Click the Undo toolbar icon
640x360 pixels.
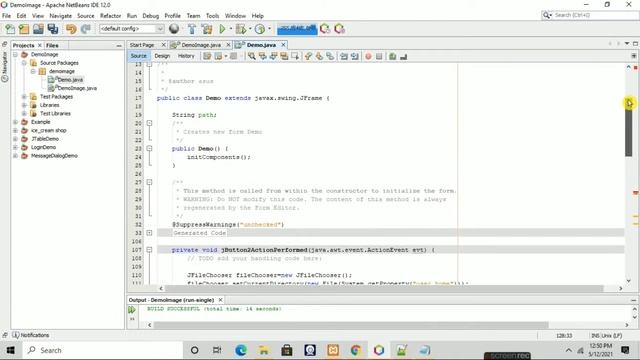71,29
